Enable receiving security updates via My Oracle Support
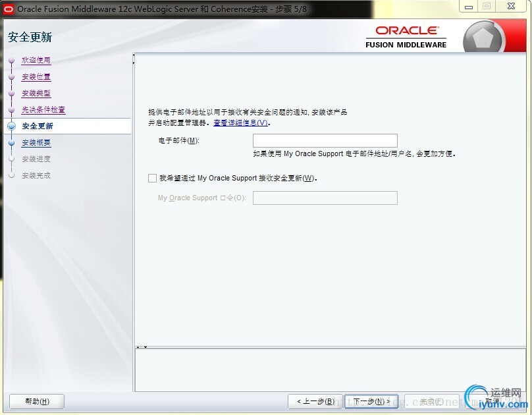 [152, 178]
